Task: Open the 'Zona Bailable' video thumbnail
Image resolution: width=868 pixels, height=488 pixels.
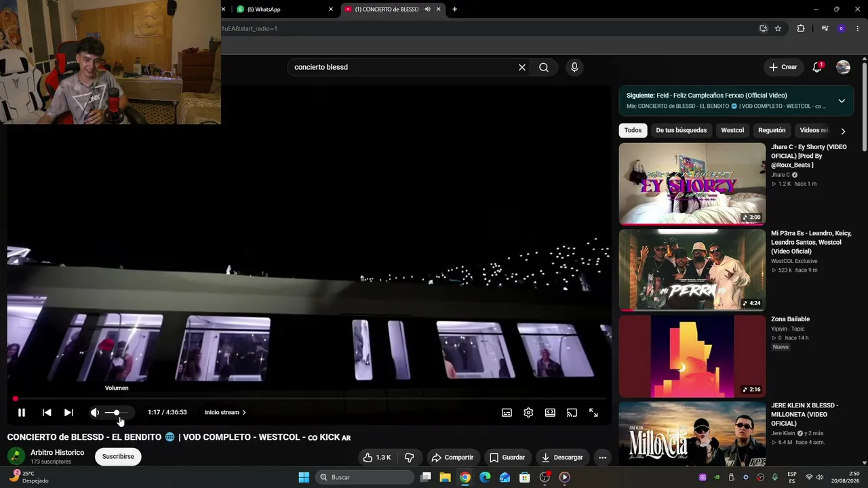Action: pos(692,357)
